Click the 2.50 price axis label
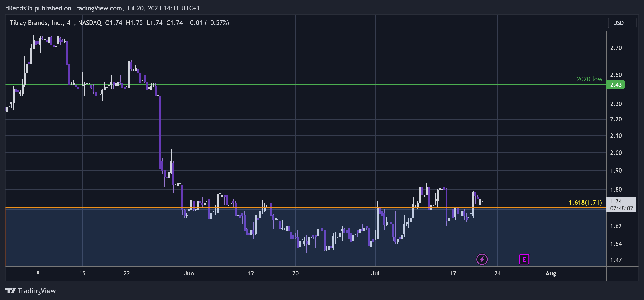The width and height of the screenshot is (644, 300). pos(616,75)
